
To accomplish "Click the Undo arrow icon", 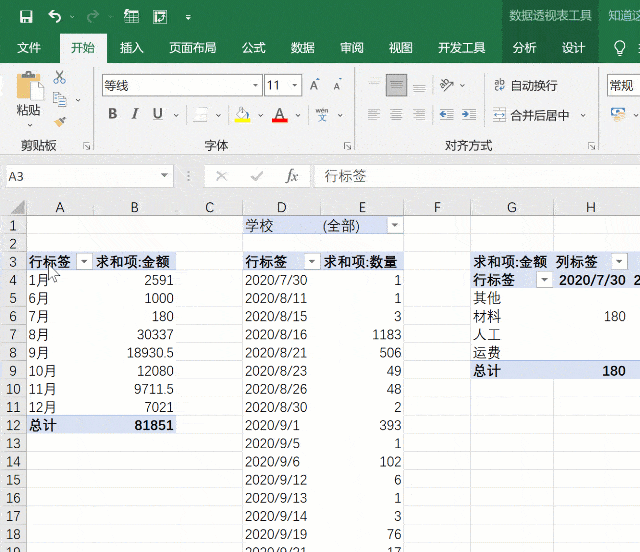I will (54, 16).
